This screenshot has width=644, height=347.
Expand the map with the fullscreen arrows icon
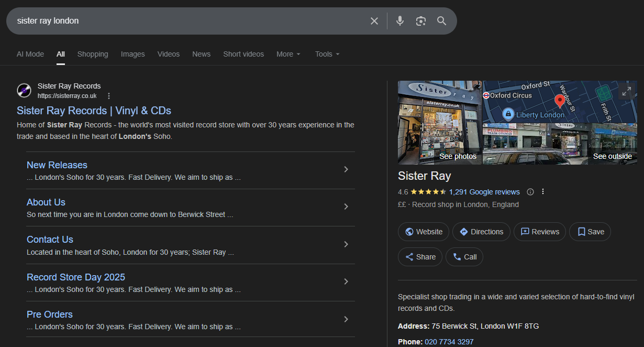(626, 91)
